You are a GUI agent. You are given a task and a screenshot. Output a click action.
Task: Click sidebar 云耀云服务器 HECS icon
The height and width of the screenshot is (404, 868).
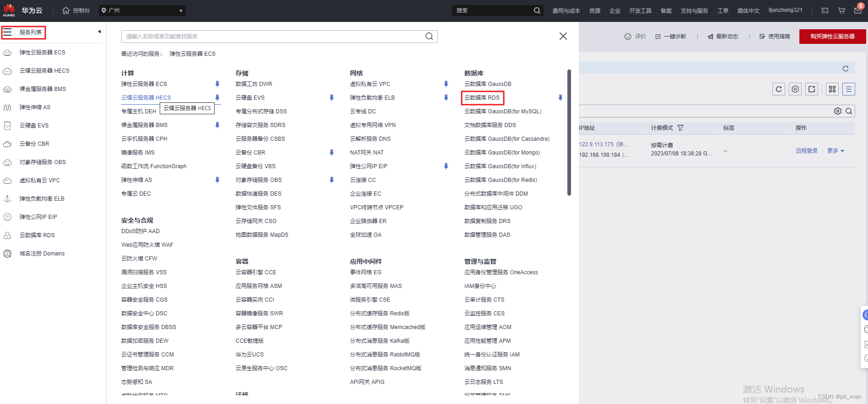[7, 71]
